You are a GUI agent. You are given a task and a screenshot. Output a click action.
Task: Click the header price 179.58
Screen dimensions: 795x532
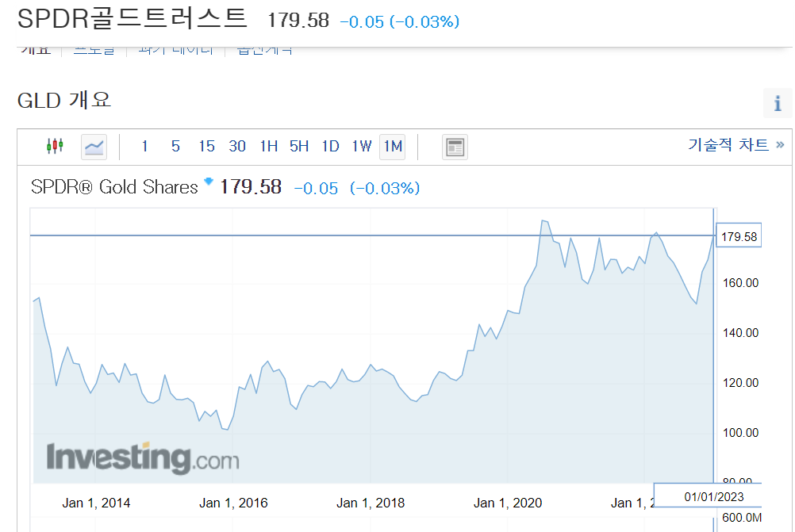pos(298,21)
